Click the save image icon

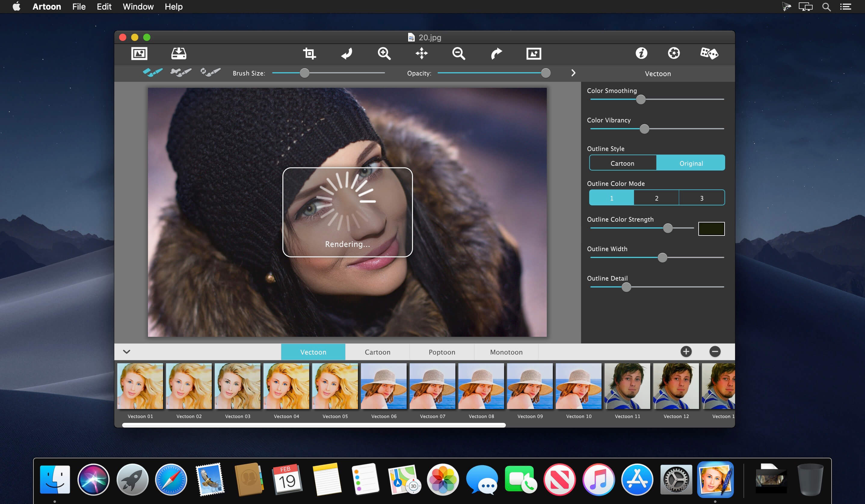tap(178, 54)
